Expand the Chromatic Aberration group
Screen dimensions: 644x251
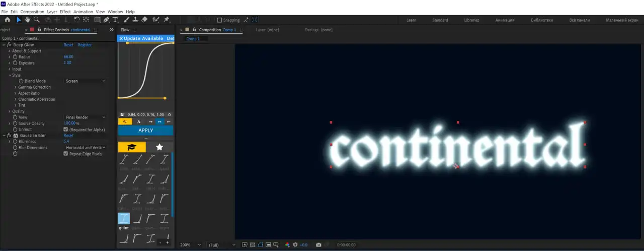pos(16,99)
